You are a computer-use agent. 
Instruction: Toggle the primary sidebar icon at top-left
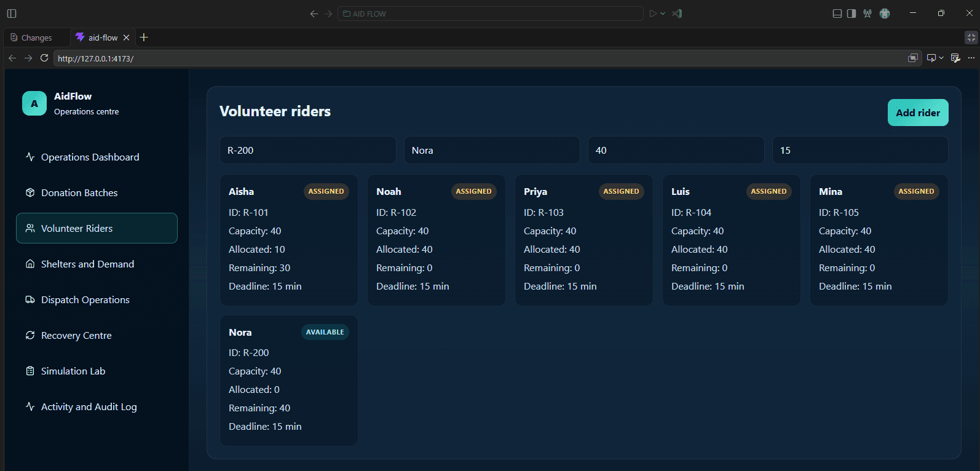click(x=12, y=14)
